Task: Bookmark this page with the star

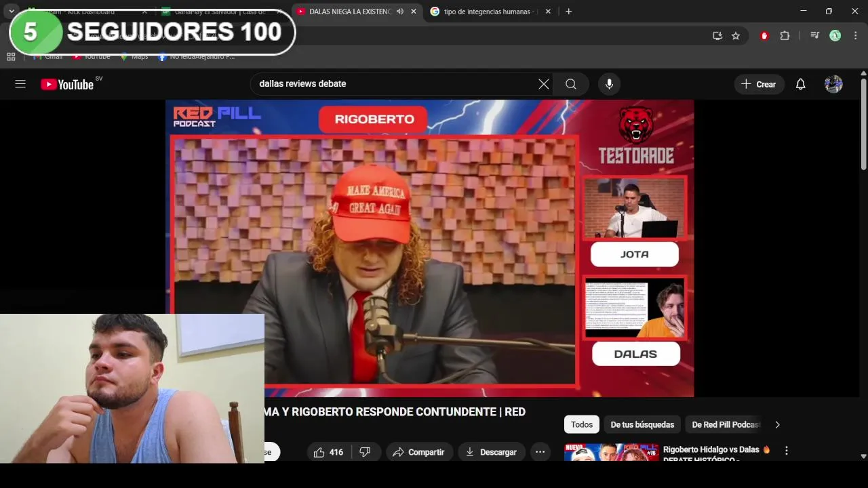Action: 736,36
